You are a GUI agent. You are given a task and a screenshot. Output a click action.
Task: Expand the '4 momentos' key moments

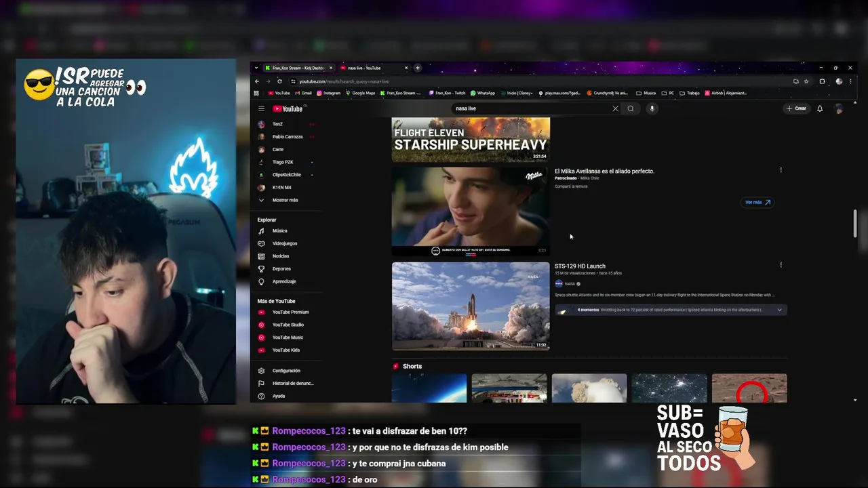(671, 310)
